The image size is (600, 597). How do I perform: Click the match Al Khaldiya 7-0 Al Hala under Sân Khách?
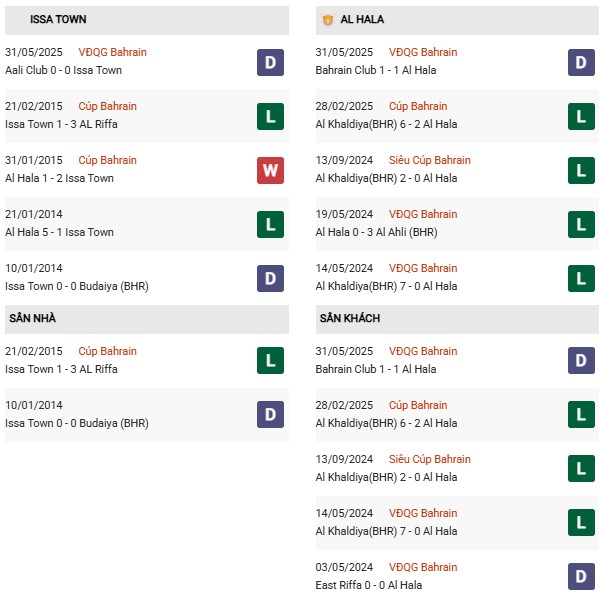click(x=386, y=531)
